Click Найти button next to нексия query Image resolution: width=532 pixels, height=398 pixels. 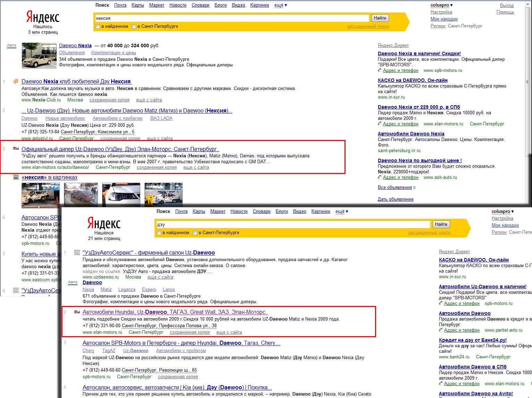380,18
